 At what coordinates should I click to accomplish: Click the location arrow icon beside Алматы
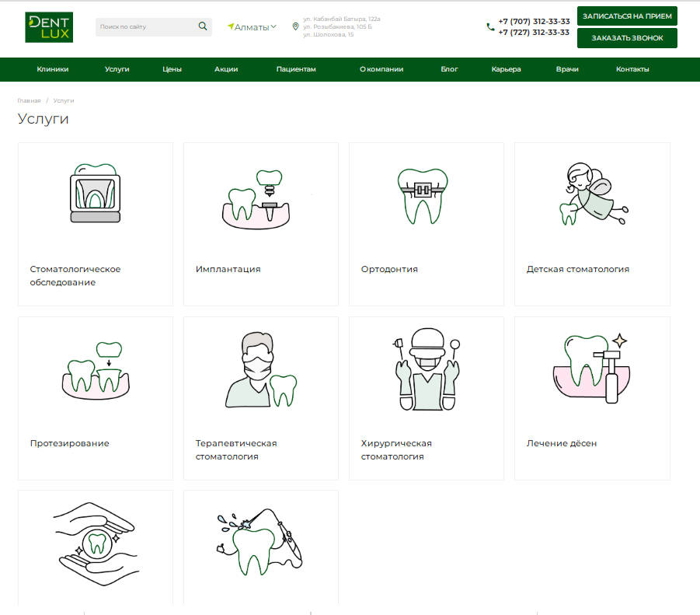tap(231, 26)
